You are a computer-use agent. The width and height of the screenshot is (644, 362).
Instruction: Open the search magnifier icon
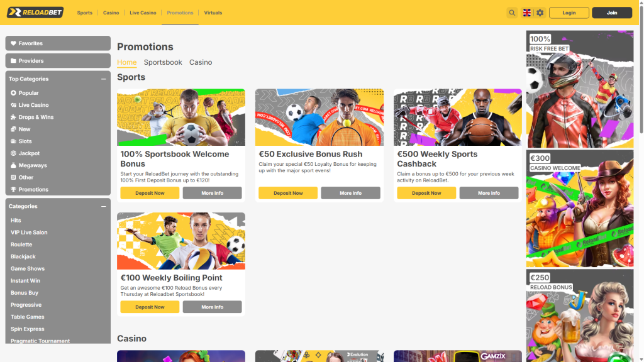tap(512, 13)
